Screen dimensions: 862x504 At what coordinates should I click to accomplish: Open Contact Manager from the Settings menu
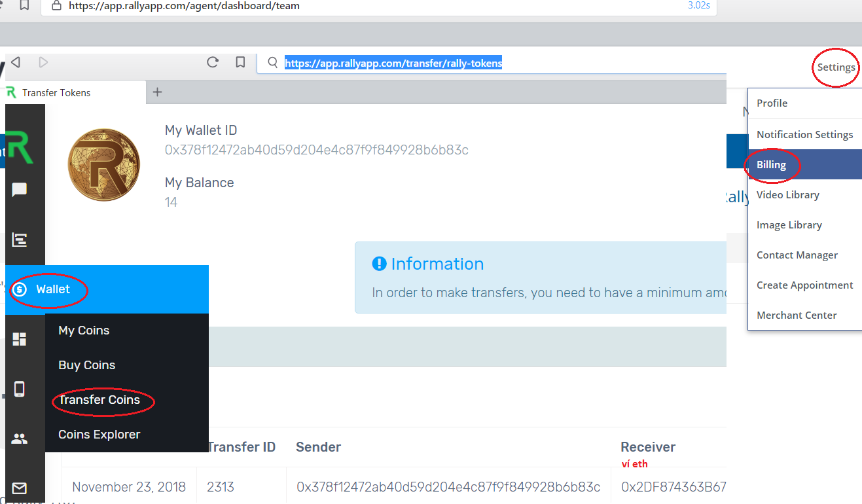click(x=805, y=255)
